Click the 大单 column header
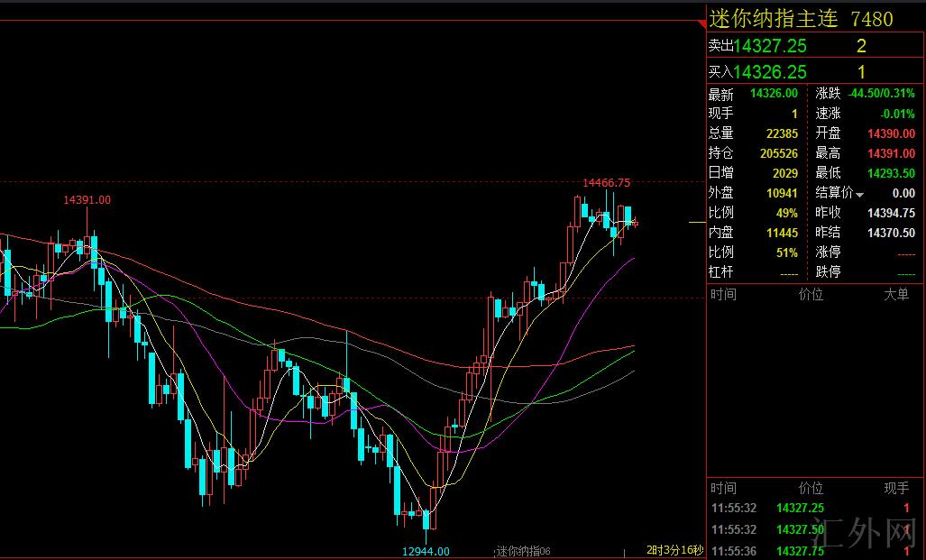Screen dimensions: 926x560 895,294
